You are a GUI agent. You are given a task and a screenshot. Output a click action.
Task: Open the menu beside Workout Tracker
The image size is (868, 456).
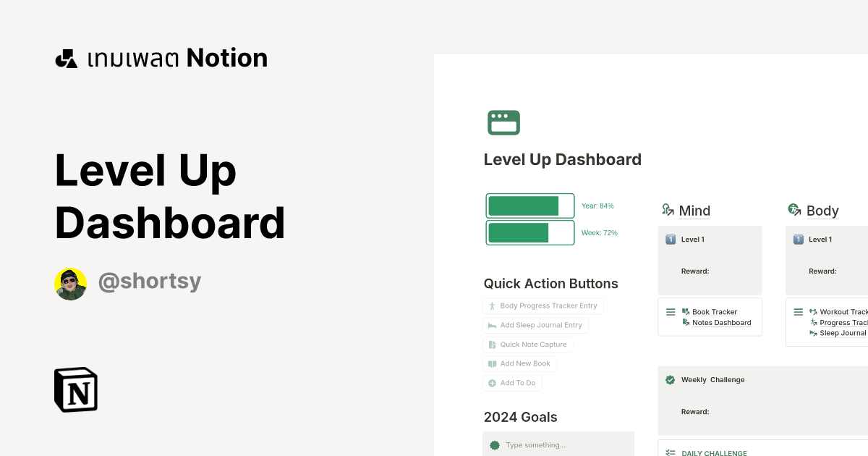pos(798,311)
